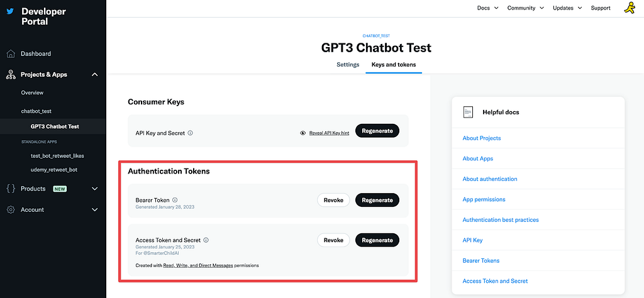Open the AIM running man profile avatar

pos(629,8)
